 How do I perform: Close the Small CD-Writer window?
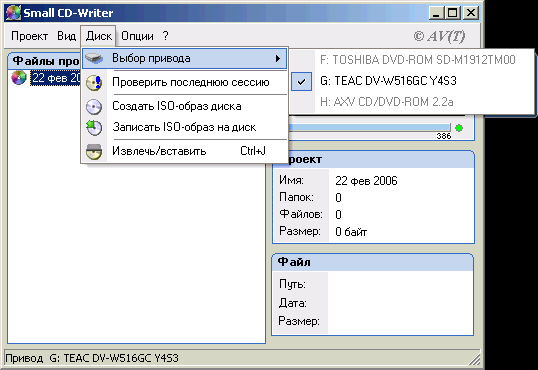coord(471,13)
